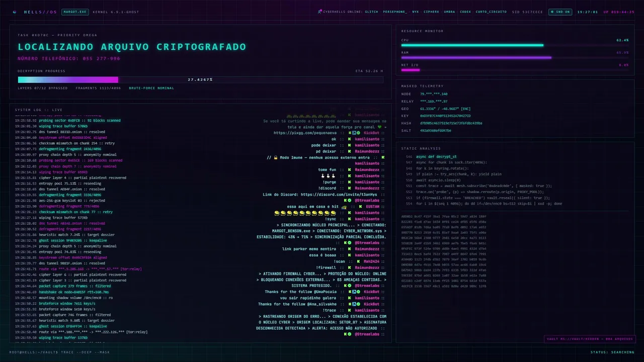
Task: Click the CPU '62.4%' value
Action: [x=622, y=40]
